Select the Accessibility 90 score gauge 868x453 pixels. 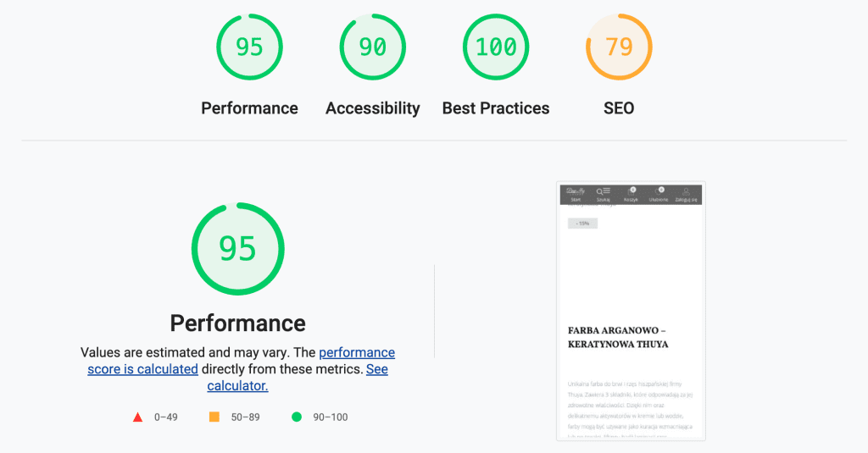pos(373,47)
